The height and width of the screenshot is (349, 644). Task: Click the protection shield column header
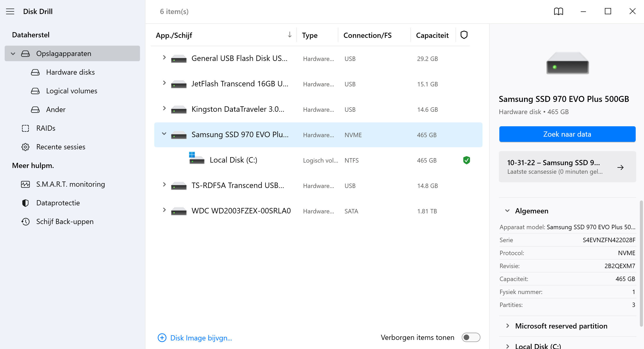[464, 35]
